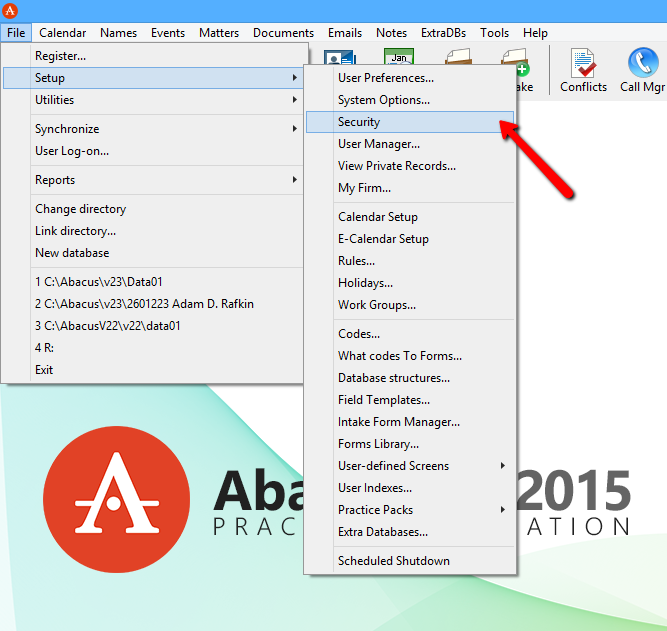667x631 pixels.
Task: Select Link directory...
Action: (153, 231)
